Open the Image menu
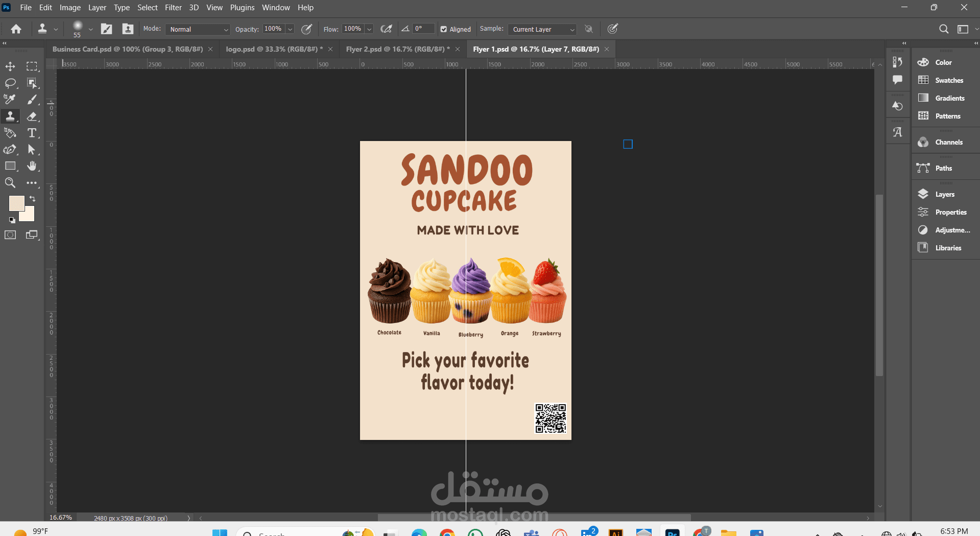The image size is (980, 536). coord(70,8)
